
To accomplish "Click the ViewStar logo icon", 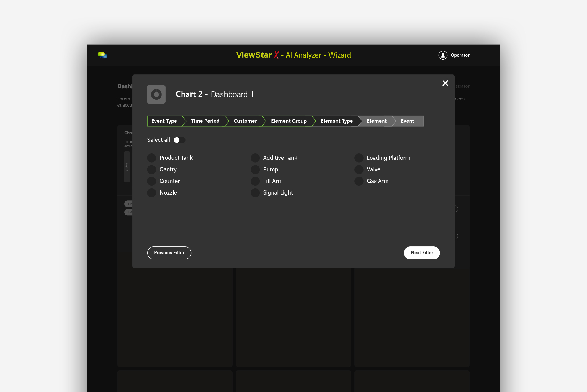I will (102, 55).
